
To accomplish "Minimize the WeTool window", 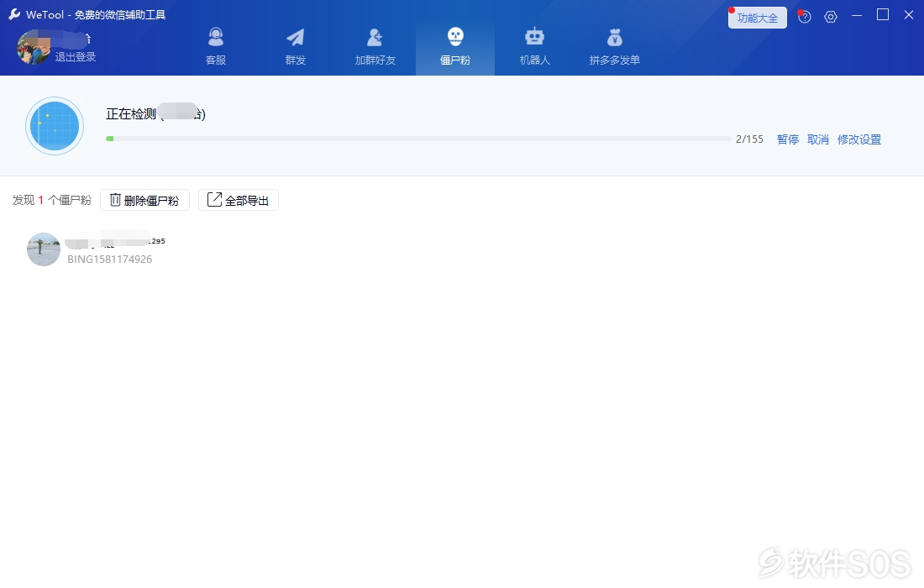I will (x=857, y=15).
